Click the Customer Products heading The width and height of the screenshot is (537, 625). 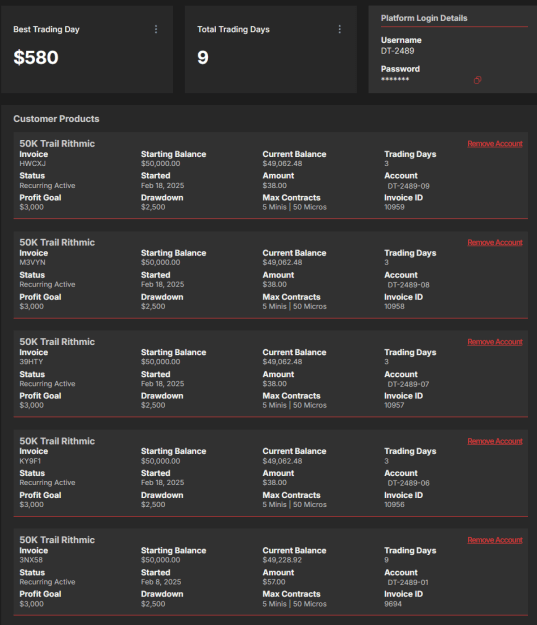point(56,119)
